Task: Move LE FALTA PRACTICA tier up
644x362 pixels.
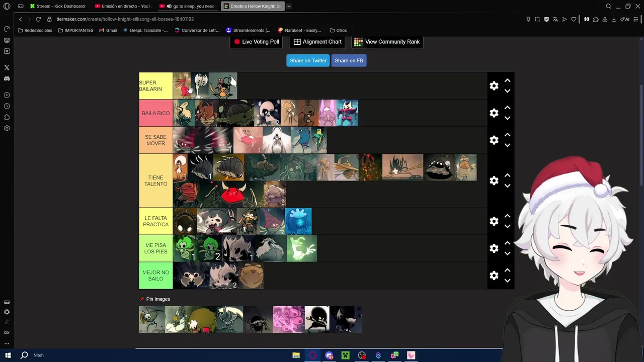Action: pos(507,216)
